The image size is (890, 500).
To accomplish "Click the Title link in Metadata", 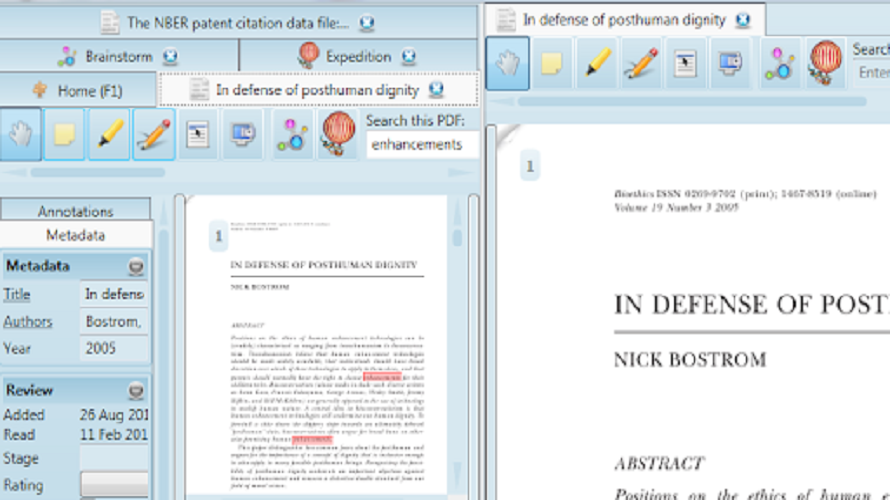I will click(x=17, y=295).
